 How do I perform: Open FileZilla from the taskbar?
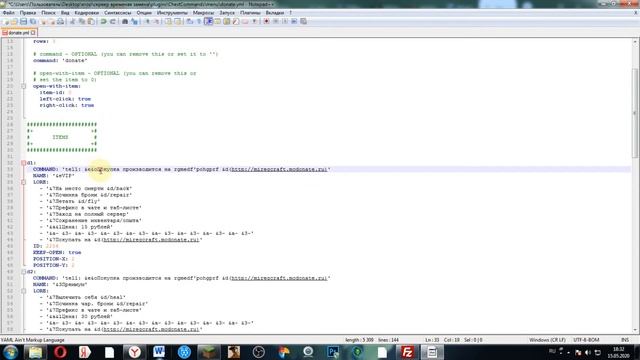tap(407, 352)
